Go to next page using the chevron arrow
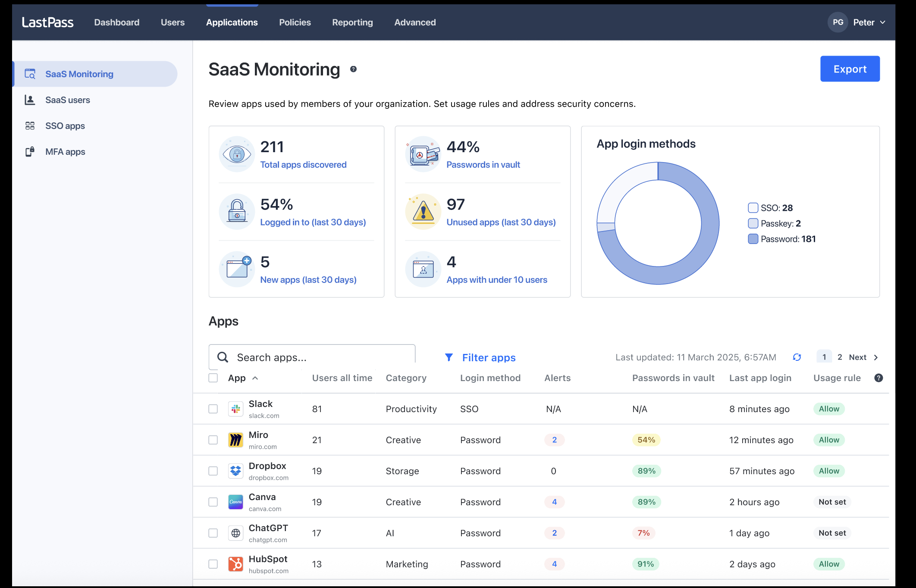The image size is (916, 588). 875,357
